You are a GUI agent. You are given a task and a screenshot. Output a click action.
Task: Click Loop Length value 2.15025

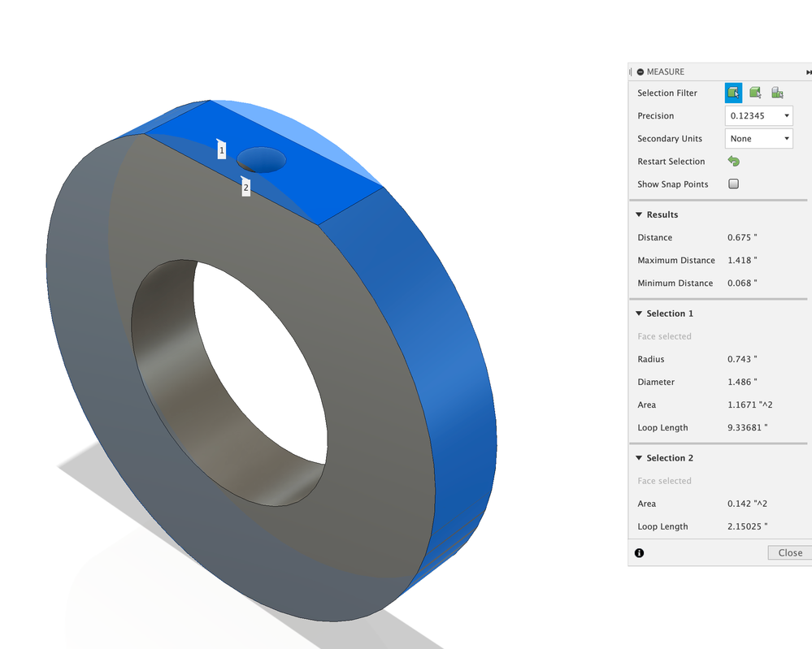point(747,526)
